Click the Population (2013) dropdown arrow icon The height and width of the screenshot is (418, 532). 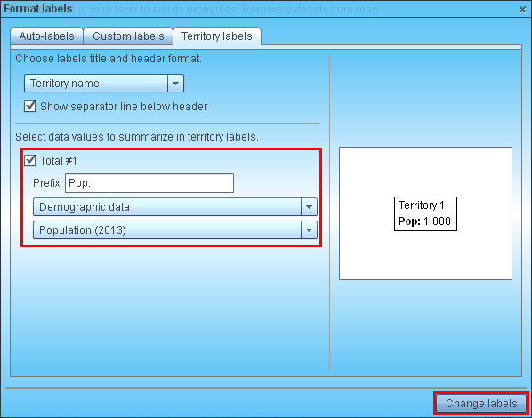coord(309,230)
